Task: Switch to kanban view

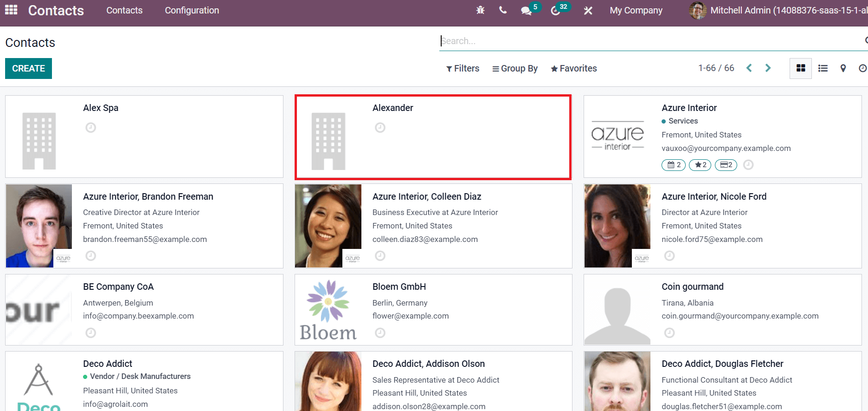Action: pos(801,68)
